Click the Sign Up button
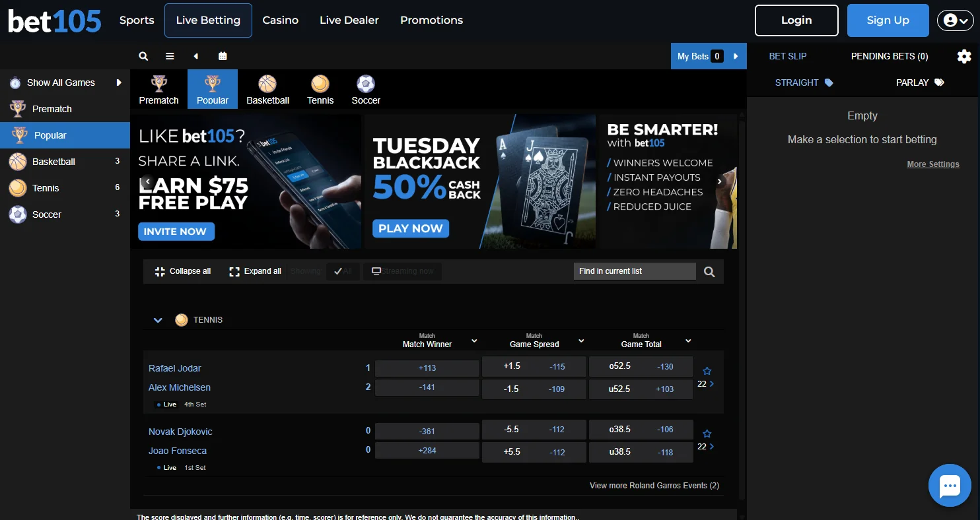The height and width of the screenshot is (520, 980). 888,20
